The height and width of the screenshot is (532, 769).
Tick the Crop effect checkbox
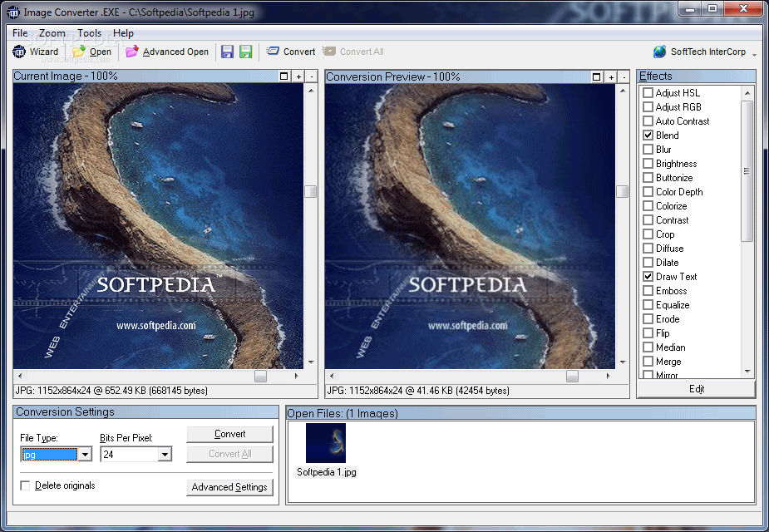click(648, 234)
